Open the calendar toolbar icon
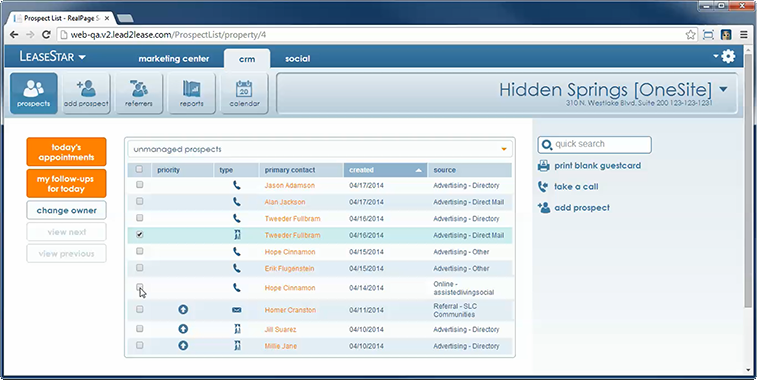The width and height of the screenshot is (757, 380). (x=244, y=93)
